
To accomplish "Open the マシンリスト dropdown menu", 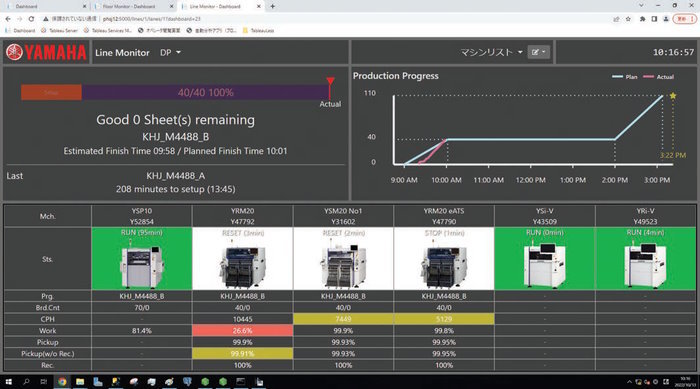I will pyautogui.click(x=492, y=52).
